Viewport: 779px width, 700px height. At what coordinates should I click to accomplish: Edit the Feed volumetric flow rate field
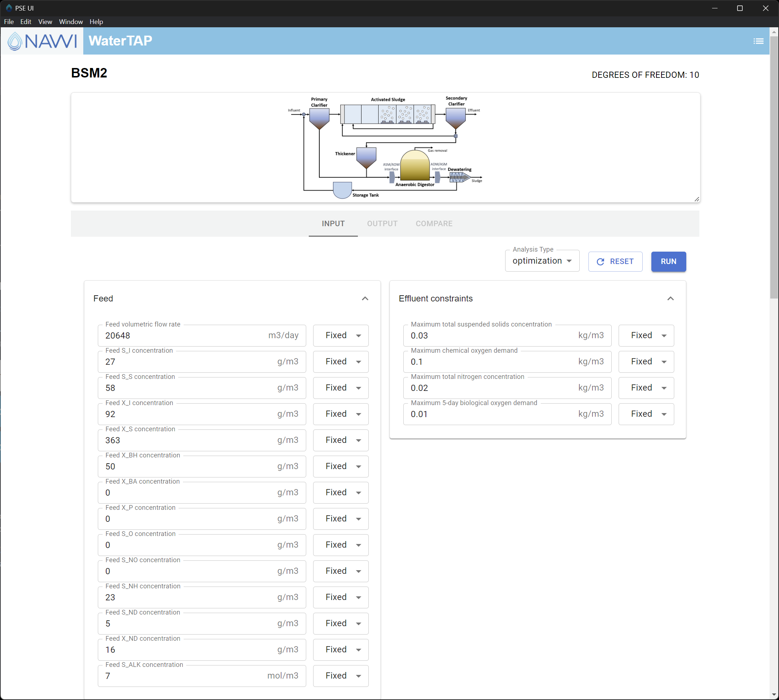pos(201,335)
